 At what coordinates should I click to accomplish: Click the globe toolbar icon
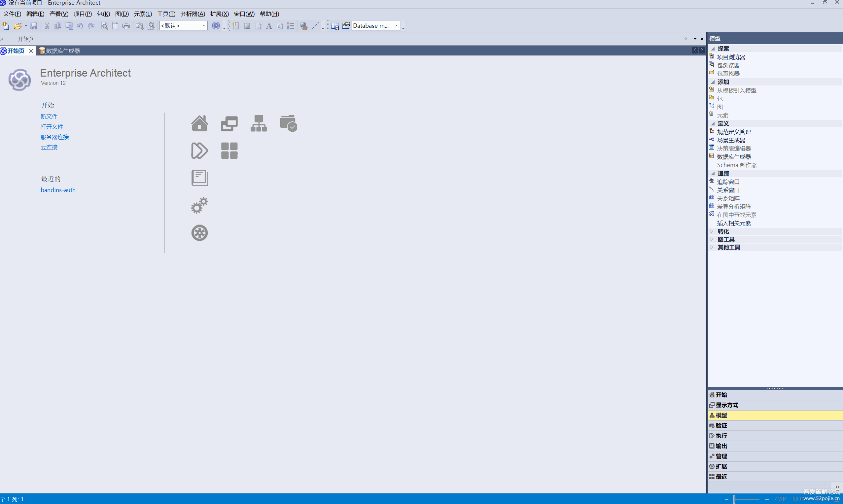point(304,26)
